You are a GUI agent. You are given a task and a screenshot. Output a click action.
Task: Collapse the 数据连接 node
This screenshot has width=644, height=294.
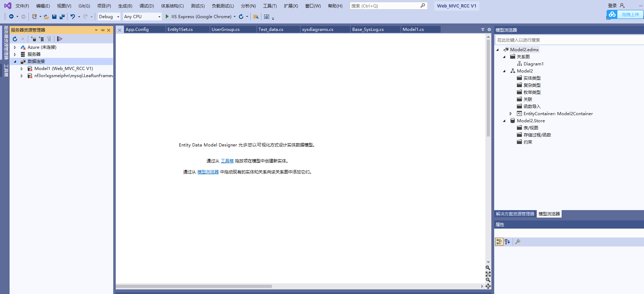[15, 62]
